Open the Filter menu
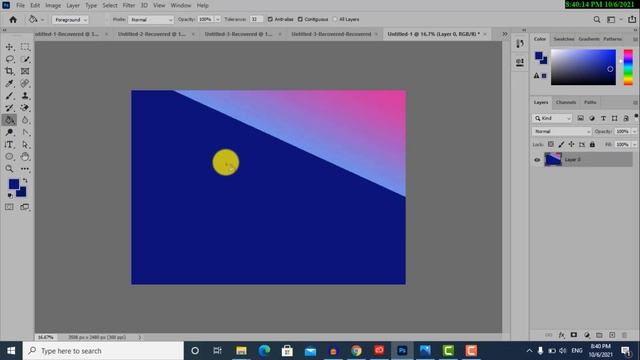Viewport: 640px width, 360px height. click(129, 5)
